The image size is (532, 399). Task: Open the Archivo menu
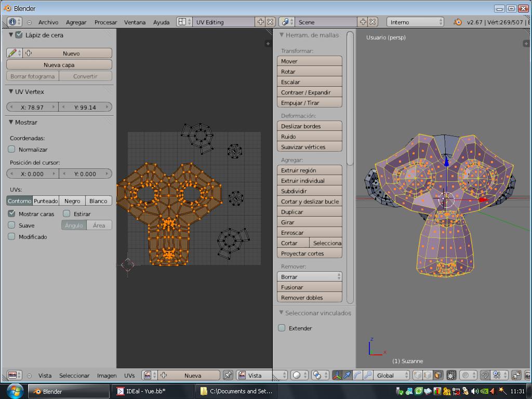48,22
